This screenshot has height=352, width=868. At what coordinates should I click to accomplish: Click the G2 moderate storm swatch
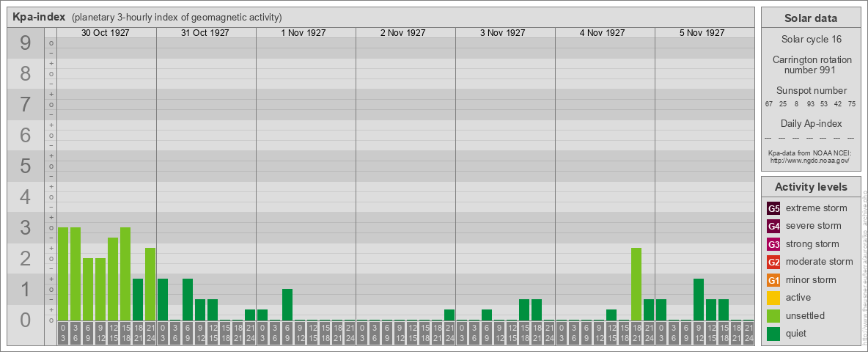[773, 262]
